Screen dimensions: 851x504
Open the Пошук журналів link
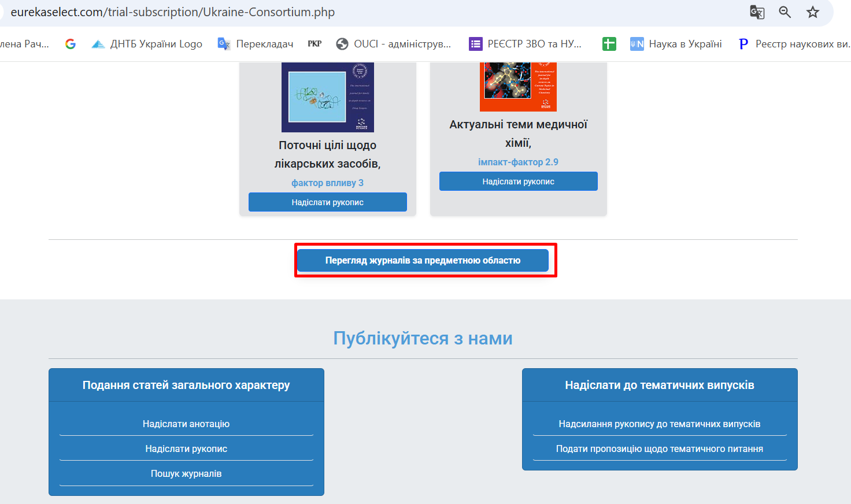click(x=186, y=474)
